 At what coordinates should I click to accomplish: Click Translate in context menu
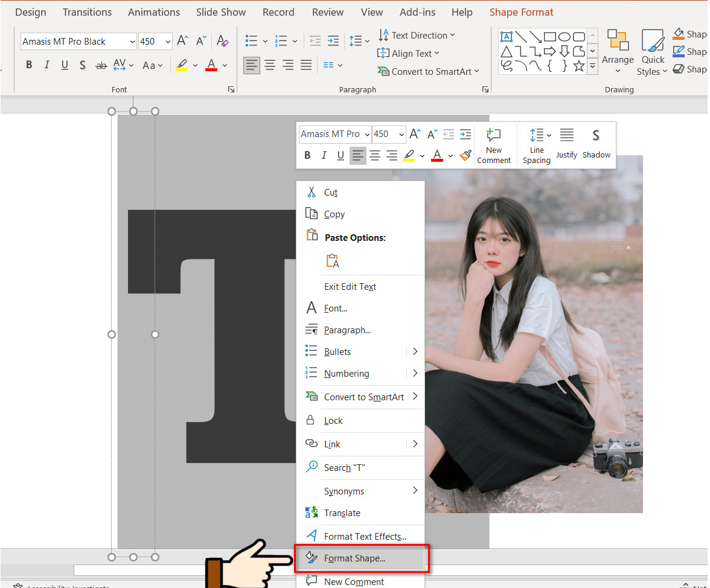pyautogui.click(x=360, y=513)
